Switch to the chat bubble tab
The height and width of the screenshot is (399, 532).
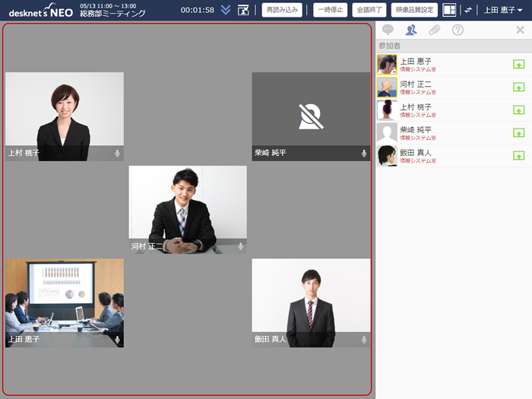click(x=388, y=30)
